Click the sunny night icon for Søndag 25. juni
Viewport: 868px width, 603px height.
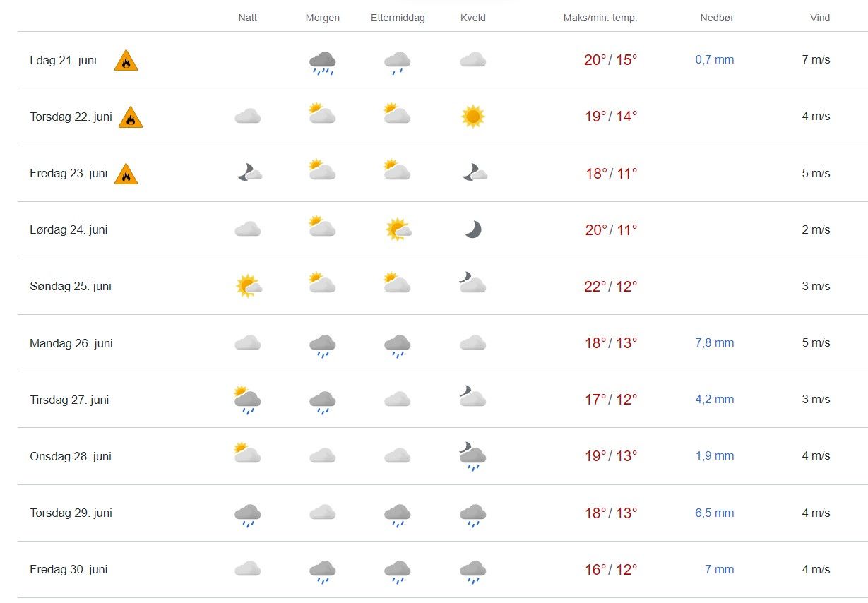(248, 286)
